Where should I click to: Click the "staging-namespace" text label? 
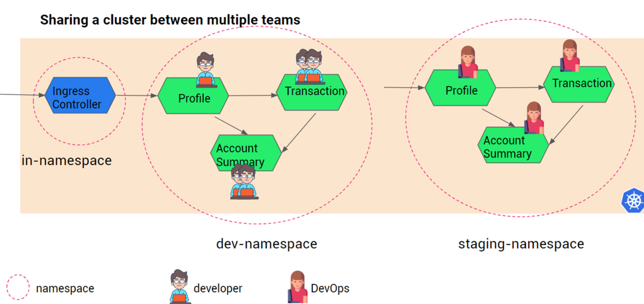click(521, 244)
